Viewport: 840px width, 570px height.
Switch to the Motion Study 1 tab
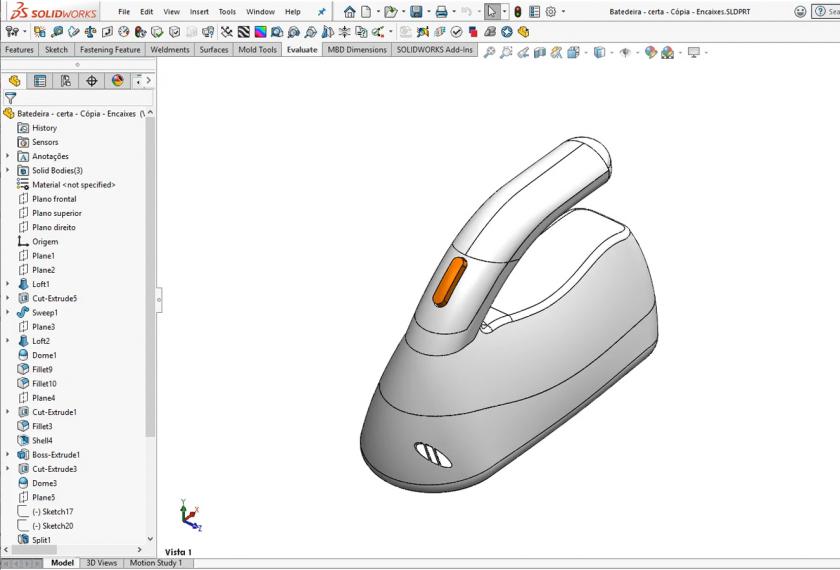tap(156, 563)
